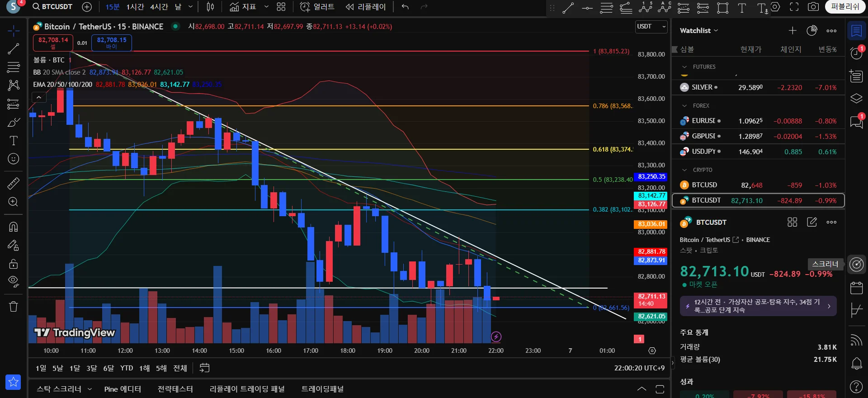The width and height of the screenshot is (868, 398).
Task: Switch to the 전략테스터 tab
Action: (175, 389)
